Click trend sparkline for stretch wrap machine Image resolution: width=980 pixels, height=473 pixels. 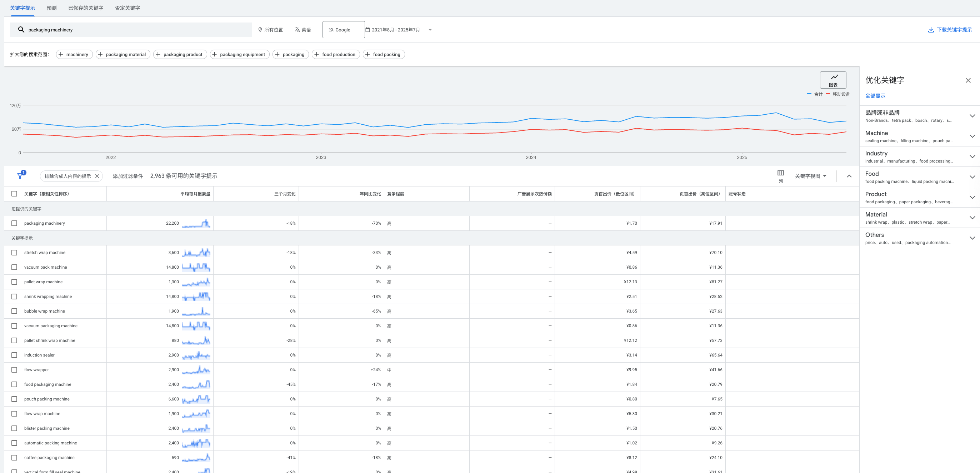196,253
